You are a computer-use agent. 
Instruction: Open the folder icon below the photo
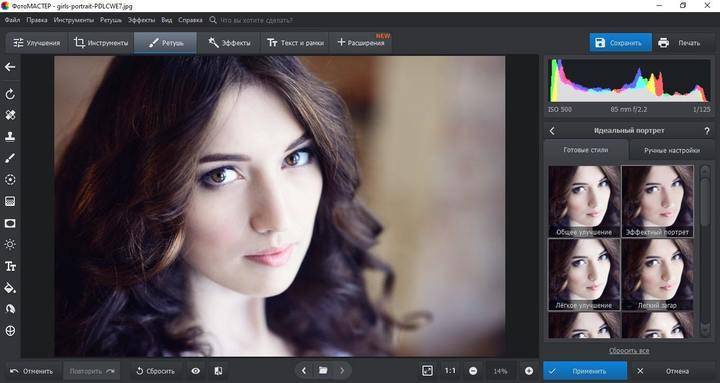pyautogui.click(x=323, y=371)
